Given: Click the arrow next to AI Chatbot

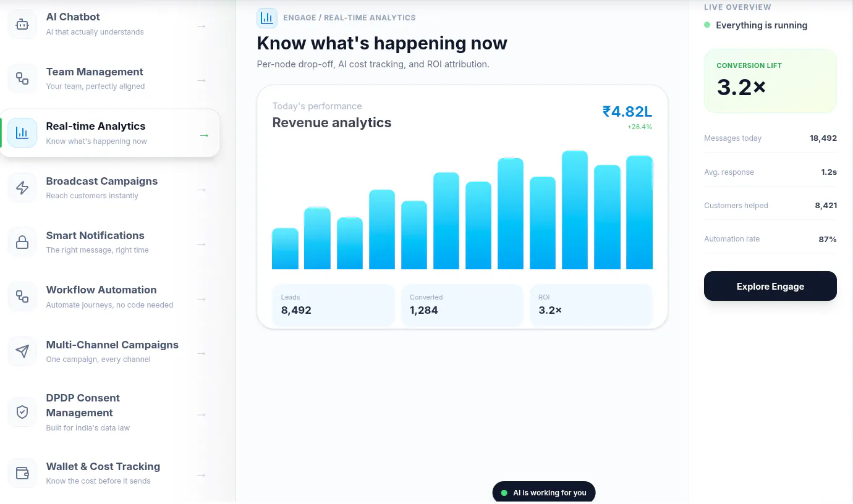Looking at the screenshot, I should point(201,26).
